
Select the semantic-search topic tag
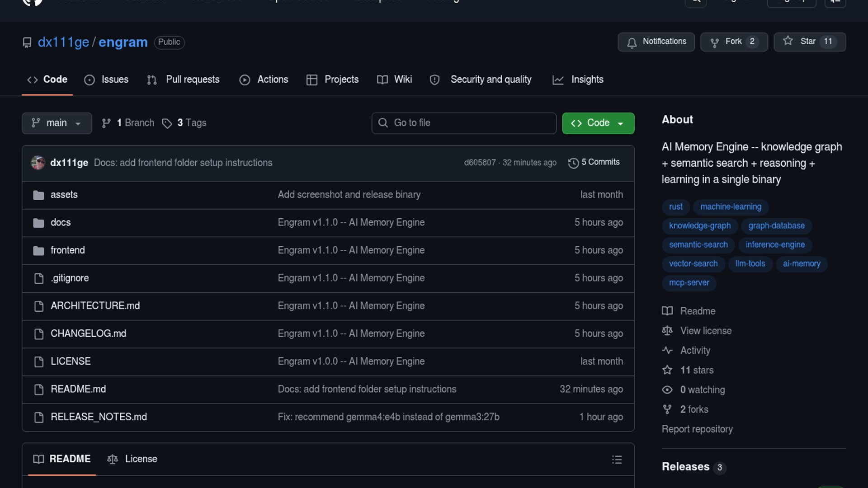pos(698,245)
